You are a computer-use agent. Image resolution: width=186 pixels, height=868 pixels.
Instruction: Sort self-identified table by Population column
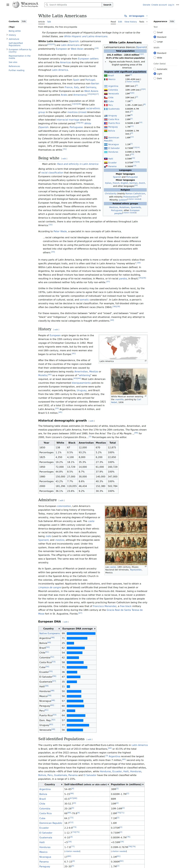click(x=127, y=784)
